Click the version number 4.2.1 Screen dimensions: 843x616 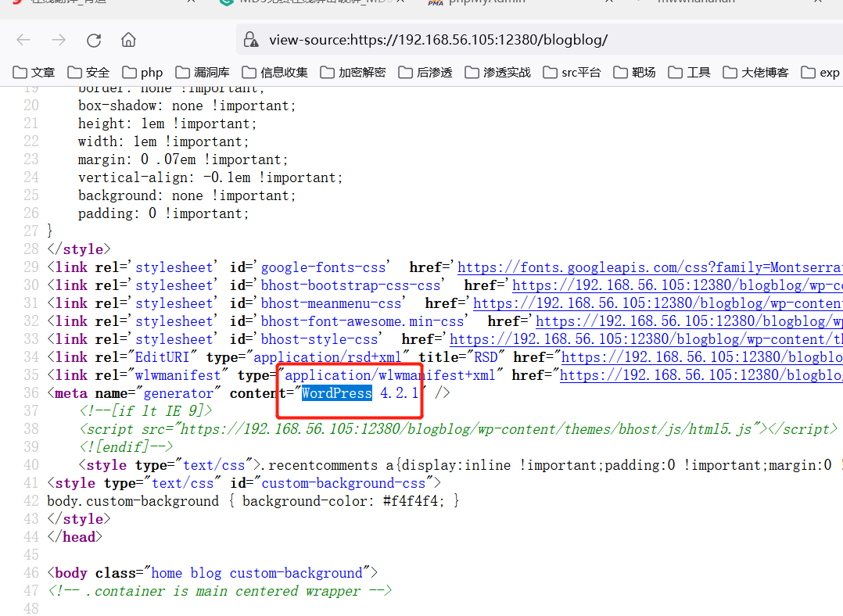point(399,393)
